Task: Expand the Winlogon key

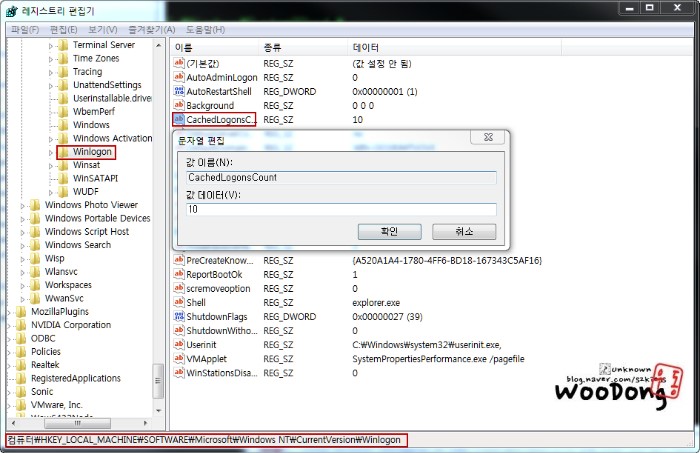Action: tap(50, 153)
